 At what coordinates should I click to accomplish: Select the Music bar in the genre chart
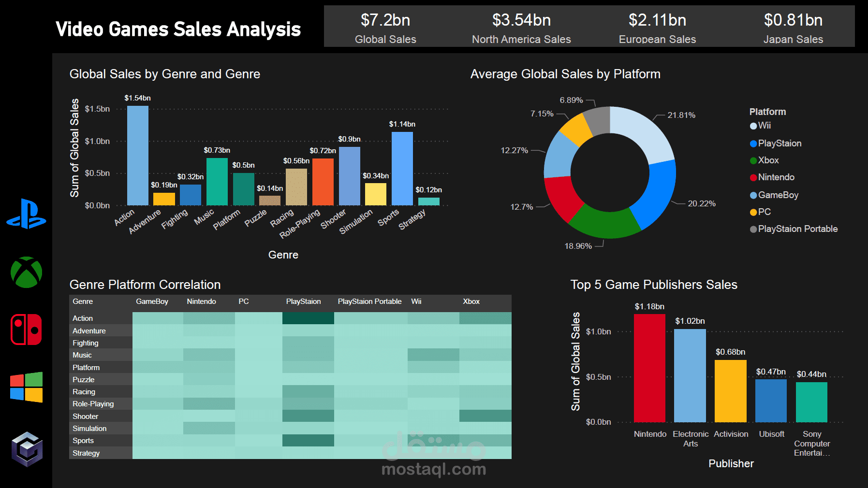(x=217, y=182)
